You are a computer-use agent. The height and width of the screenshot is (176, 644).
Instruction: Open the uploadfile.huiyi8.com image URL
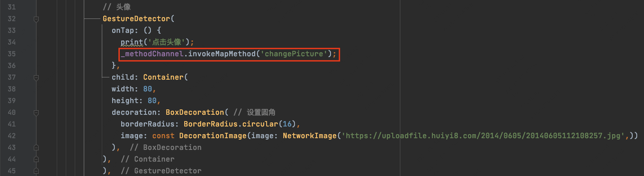click(483, 136)
